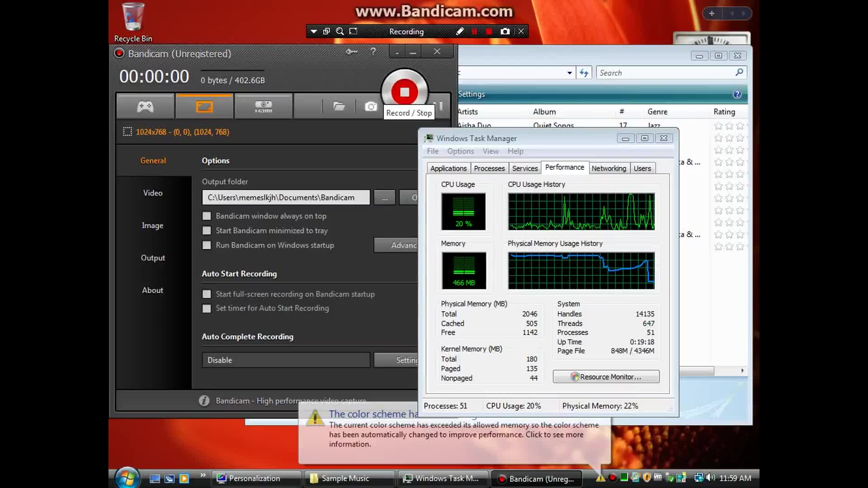Viewport: 868px width, 488px height.
Task: Open the About section in Bandicam sidebar
Action: click(x=153, y=290)
